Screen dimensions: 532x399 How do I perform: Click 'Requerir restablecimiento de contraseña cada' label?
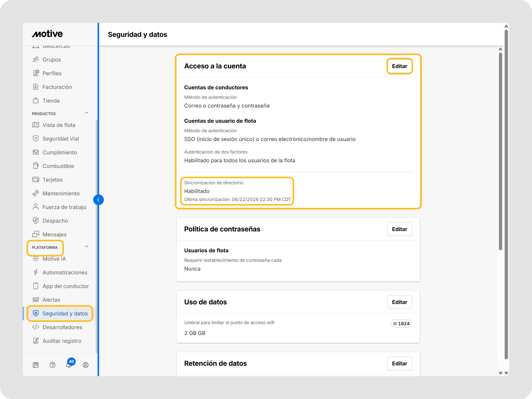[233, 260]
